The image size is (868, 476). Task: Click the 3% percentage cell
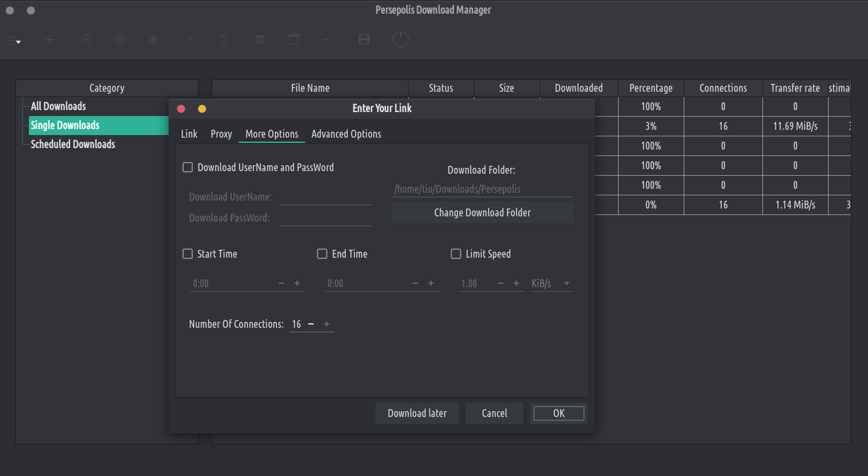pos(651,126)
